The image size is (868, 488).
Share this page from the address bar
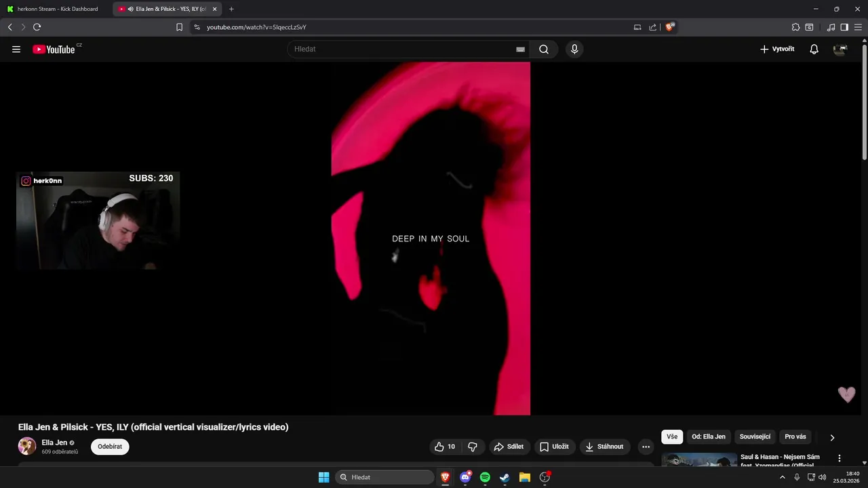point(652,27)
